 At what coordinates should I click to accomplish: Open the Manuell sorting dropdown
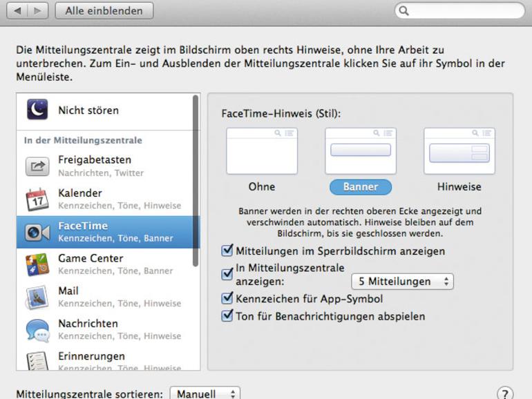205,393
